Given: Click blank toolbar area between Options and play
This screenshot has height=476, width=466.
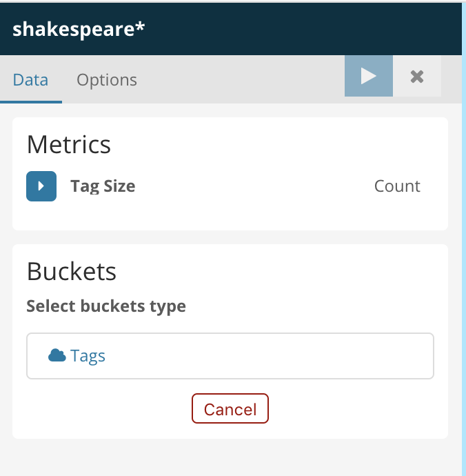Looking at the screenshot, I should [240, 79].
